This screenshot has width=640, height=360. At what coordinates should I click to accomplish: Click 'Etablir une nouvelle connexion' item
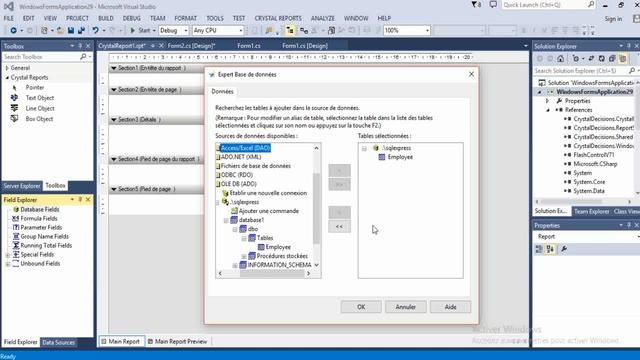pos(268,193)
